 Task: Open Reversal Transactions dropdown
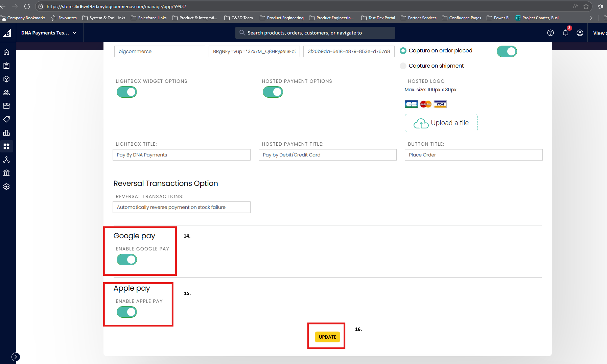181,207
